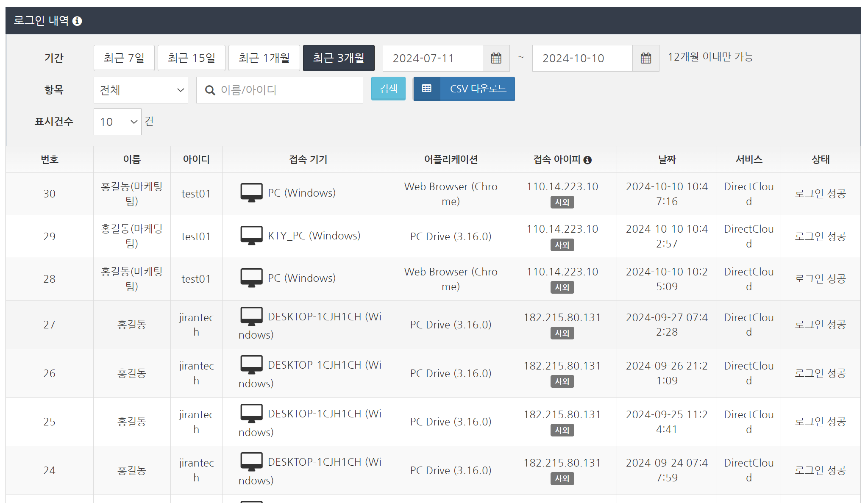Click 사외 badge in row 27
The width and height of the screenshot is (868, 503).
pos(562,333)
